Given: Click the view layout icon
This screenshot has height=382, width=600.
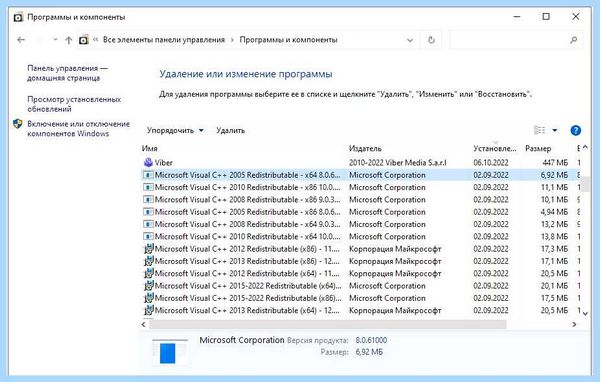Looking at the screenshot, I should (x=540, y=131).
